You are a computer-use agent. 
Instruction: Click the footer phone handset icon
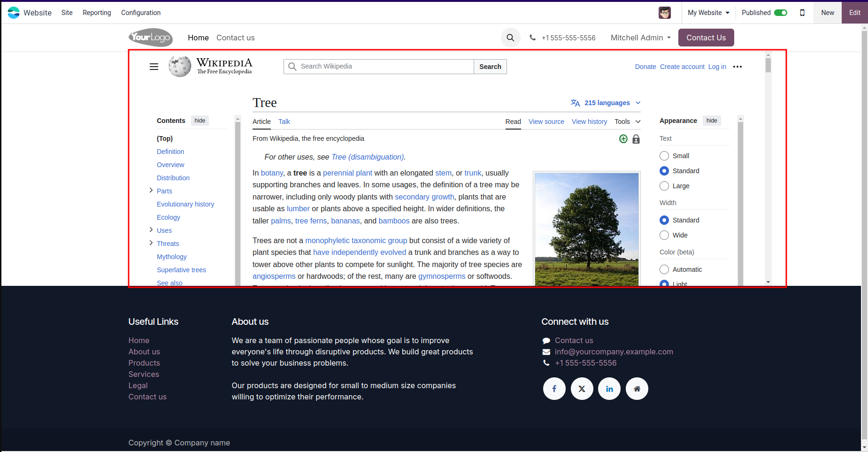tap(546, 363)
